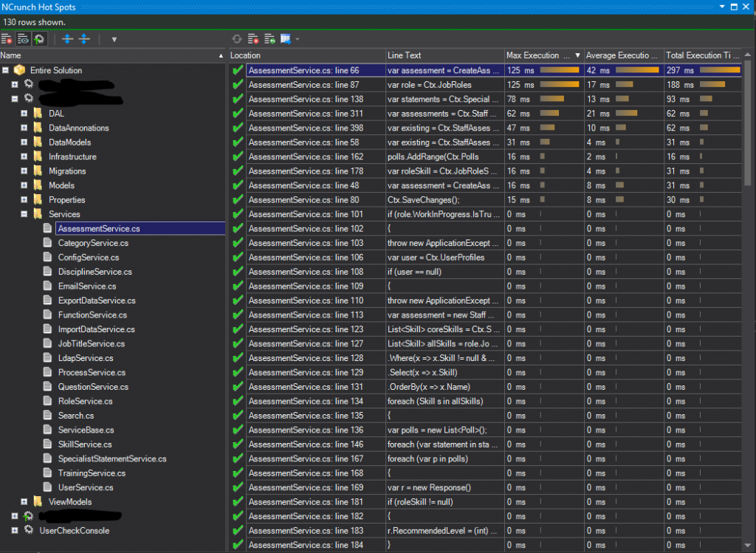Click the Max Execution column sort header

point(535,55)
